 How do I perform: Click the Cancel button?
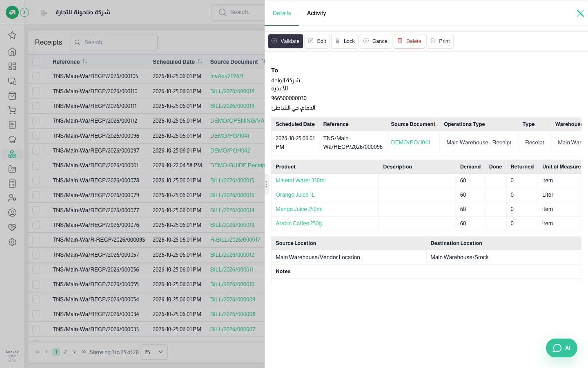click(x=376, y=41)
